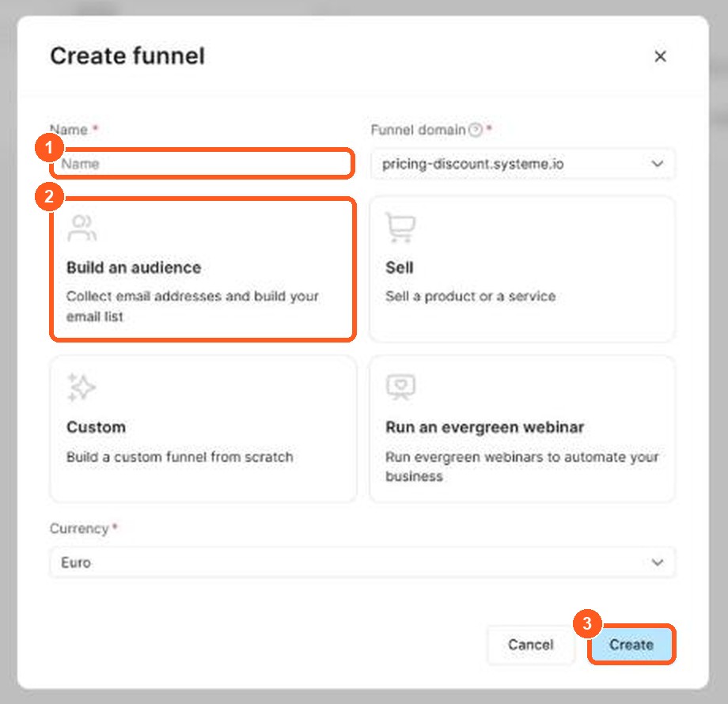The image size is (728, 704).
Task: Click 'Sell a product or a service' text
Action: [x=470, y=296]
